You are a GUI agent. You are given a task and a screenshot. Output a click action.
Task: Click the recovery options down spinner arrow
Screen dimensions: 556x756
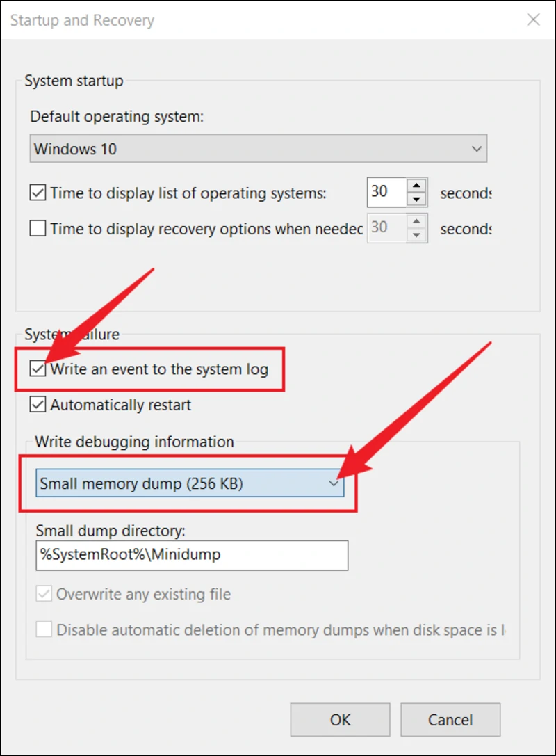416,235
